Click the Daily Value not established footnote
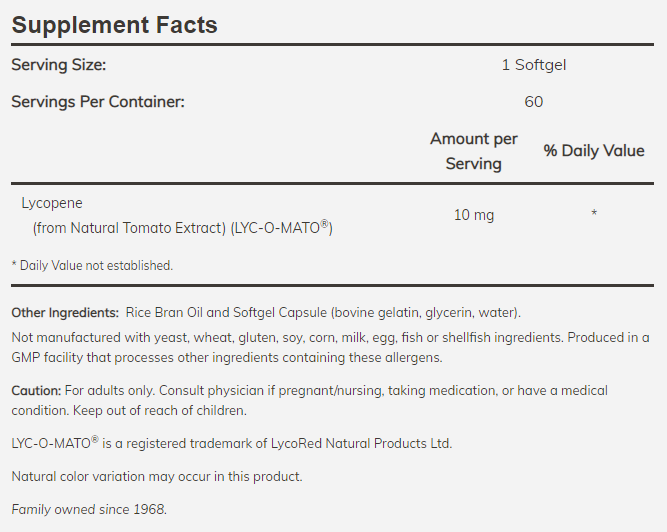This screenshot has height=532, width=667. click(92, 265)
